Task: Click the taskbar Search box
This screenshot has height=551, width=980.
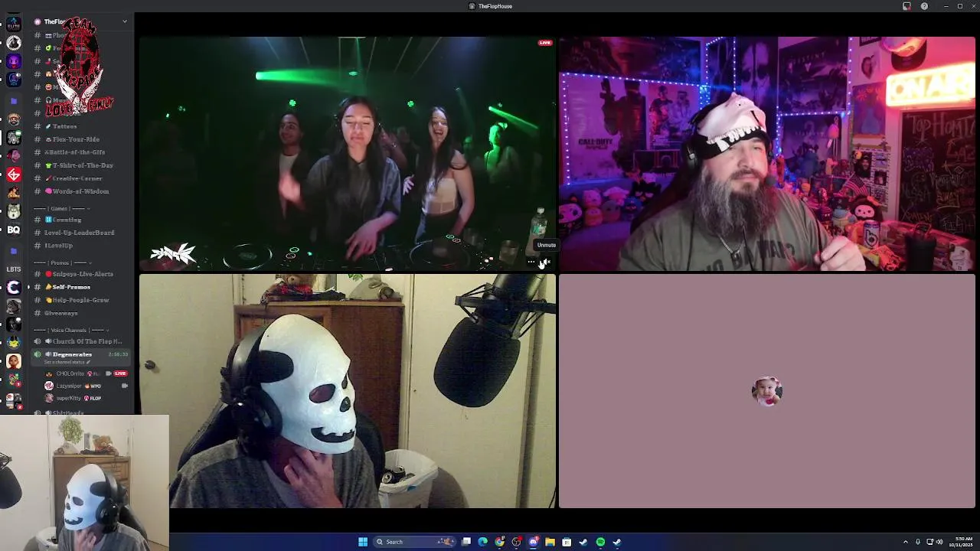Action: 413,542
